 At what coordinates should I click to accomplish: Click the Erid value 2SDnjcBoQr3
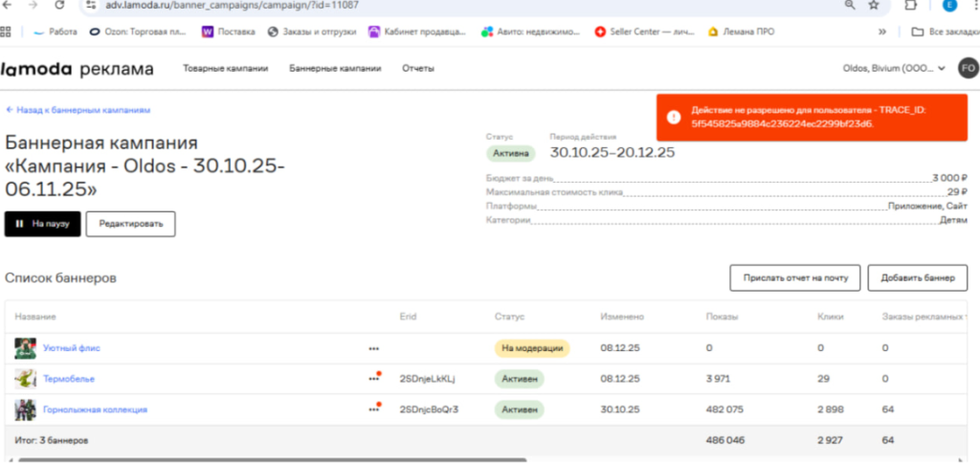point(431,409)
